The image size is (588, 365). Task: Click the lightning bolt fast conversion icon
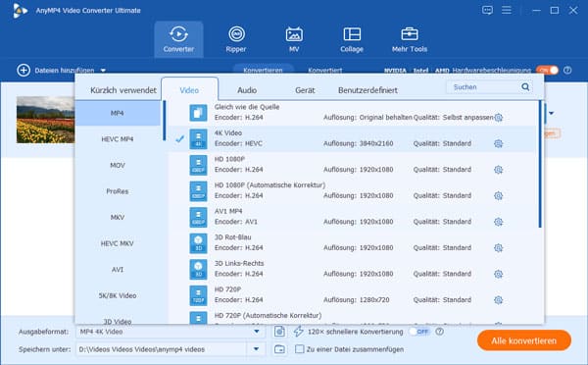coord(299,332)
